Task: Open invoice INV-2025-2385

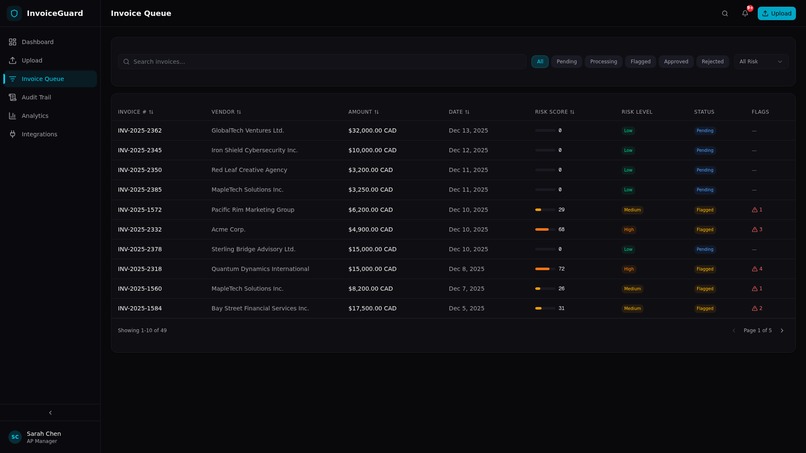Action: 140,190
